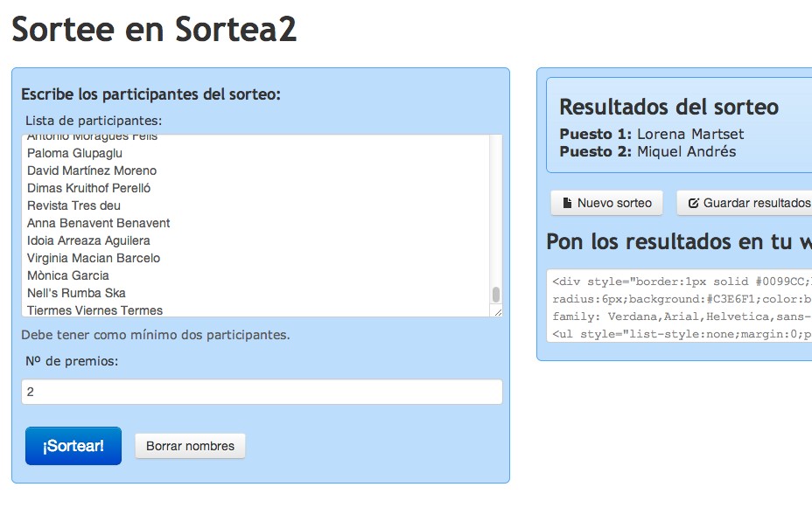Click inside the HTML embed code box
Image resolution: width=812 pixels, height=508 pixels.
(679, 305)
